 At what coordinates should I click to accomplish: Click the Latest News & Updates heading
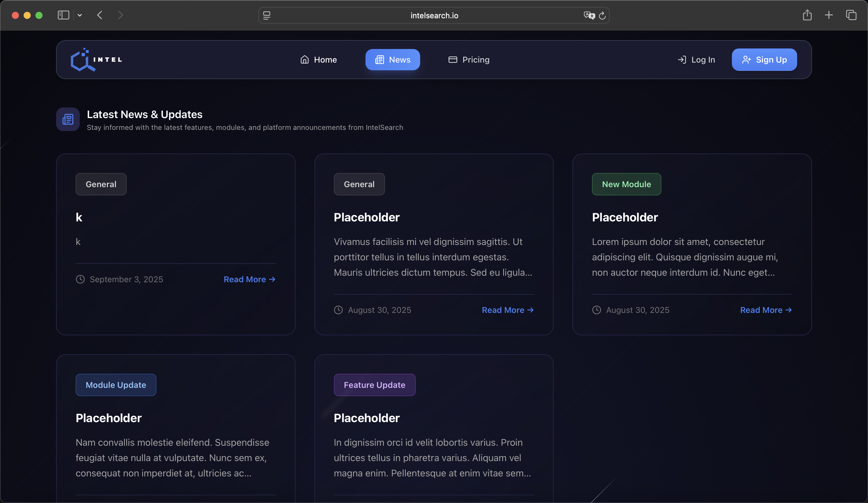pyautogui.click(x=145, y=114)
